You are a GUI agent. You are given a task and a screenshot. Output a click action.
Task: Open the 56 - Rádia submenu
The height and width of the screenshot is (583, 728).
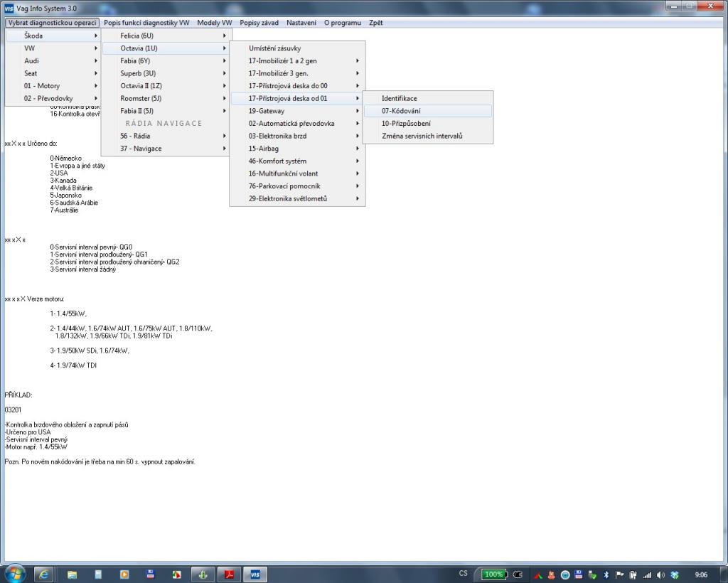point(166,136)
